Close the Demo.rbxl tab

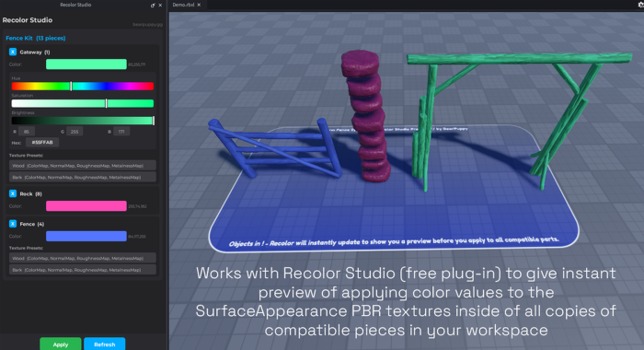click(199, 5)
